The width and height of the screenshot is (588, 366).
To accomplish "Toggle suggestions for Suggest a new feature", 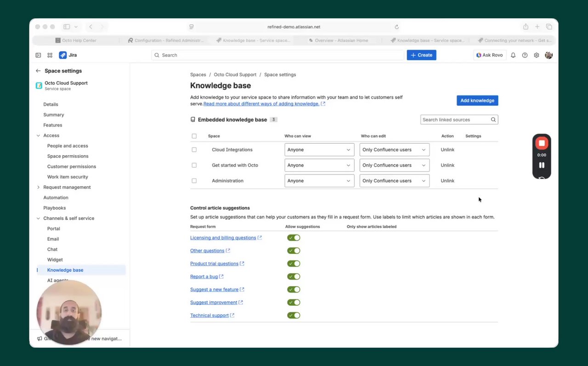I will pyautogui.click(x=294, y=289).
